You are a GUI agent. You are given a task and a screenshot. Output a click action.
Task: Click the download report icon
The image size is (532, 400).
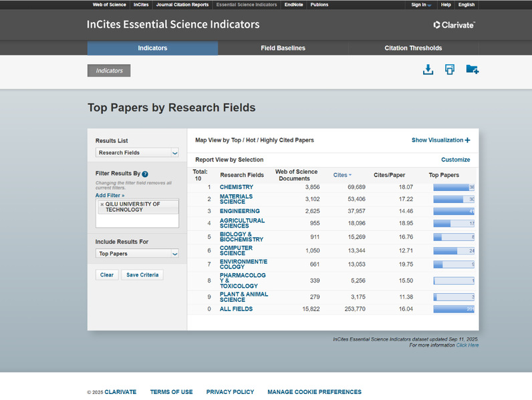pyautogui.click(x=428, y=69)
